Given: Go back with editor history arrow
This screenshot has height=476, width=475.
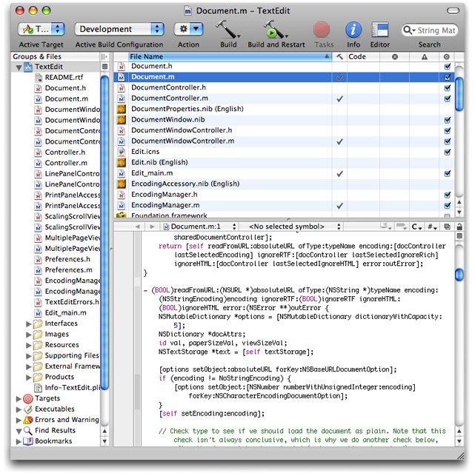Looking at the screenshot, I should coord(138,227).
